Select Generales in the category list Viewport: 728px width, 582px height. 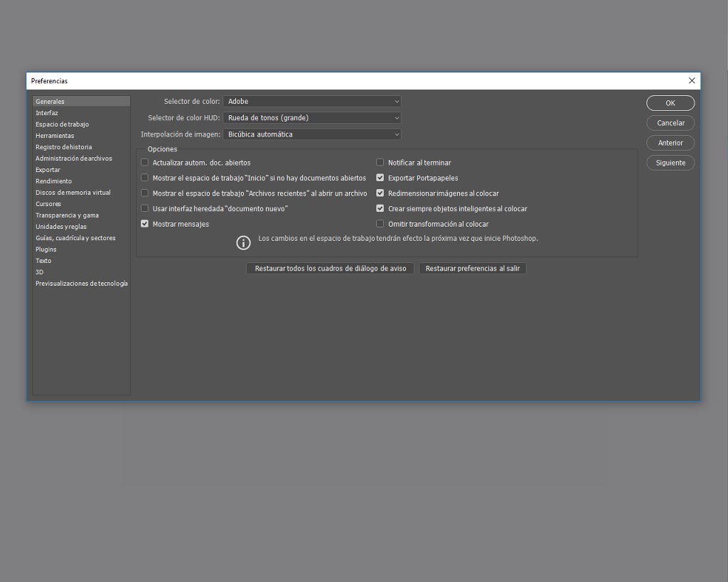click(x=81, y=101)
